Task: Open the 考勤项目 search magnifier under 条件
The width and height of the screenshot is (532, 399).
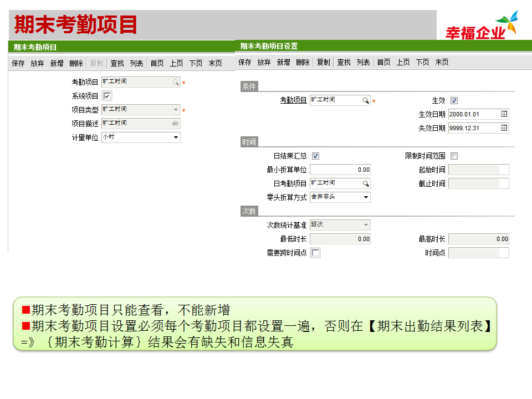Action: (x=366, y=100)
